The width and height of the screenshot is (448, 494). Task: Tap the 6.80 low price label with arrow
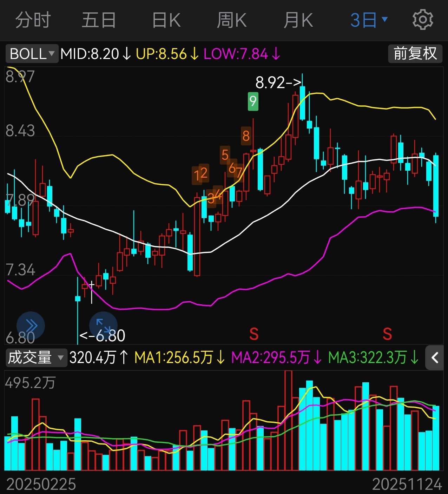102,336
